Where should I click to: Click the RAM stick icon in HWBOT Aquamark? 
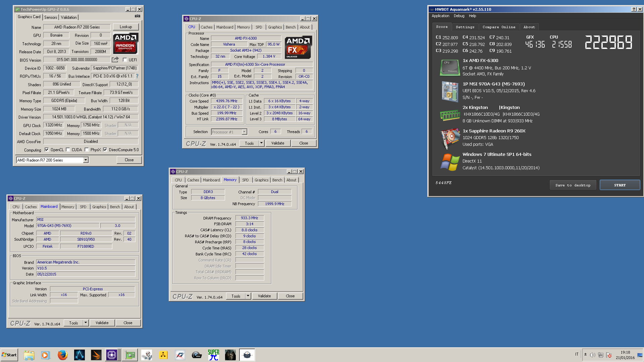pyautogui.click(x=450, y=115)
